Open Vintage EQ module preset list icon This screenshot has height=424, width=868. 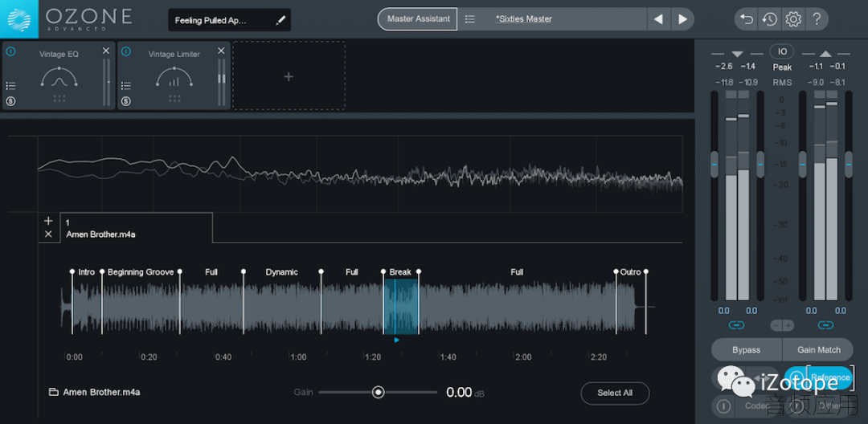[10, 86]
